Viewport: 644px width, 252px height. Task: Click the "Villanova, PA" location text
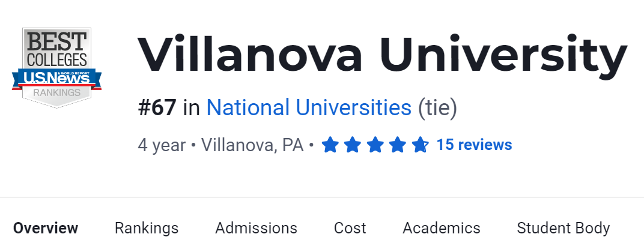pyautogui.click(x=252, y=145)
